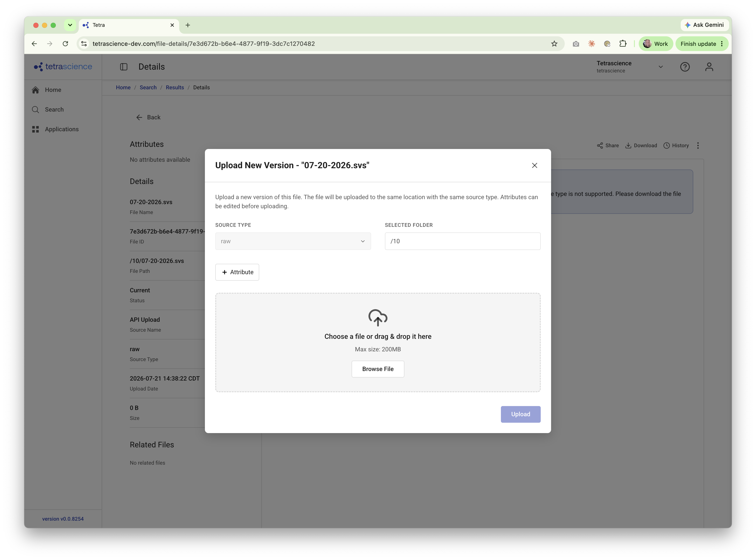Click the browser back arrow
The height and width of the screenshot is (560, 756).
tap(34, 44)
